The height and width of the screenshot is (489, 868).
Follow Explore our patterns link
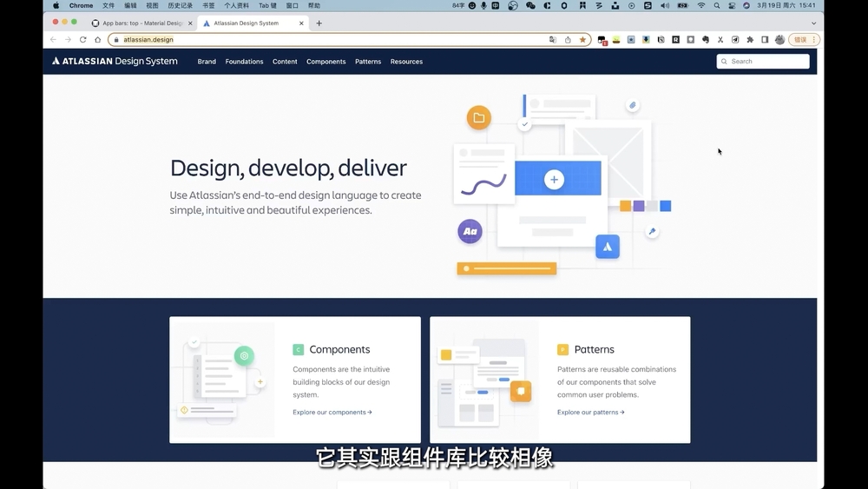(590, 412)
